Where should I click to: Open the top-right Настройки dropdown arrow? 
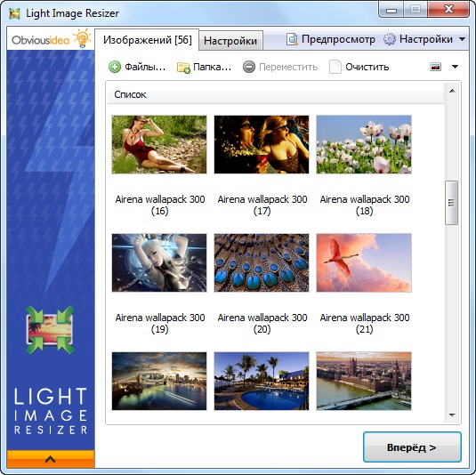coord(462,39)
